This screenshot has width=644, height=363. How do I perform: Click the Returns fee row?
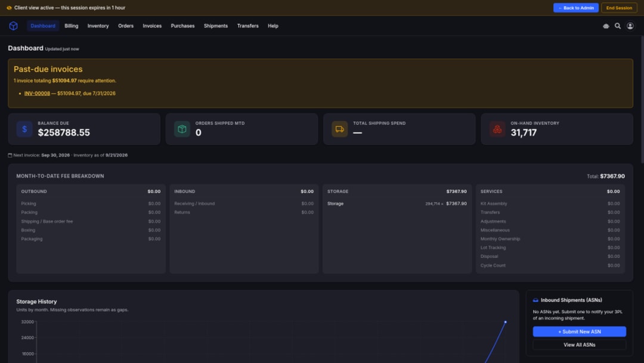click(244, 212)
